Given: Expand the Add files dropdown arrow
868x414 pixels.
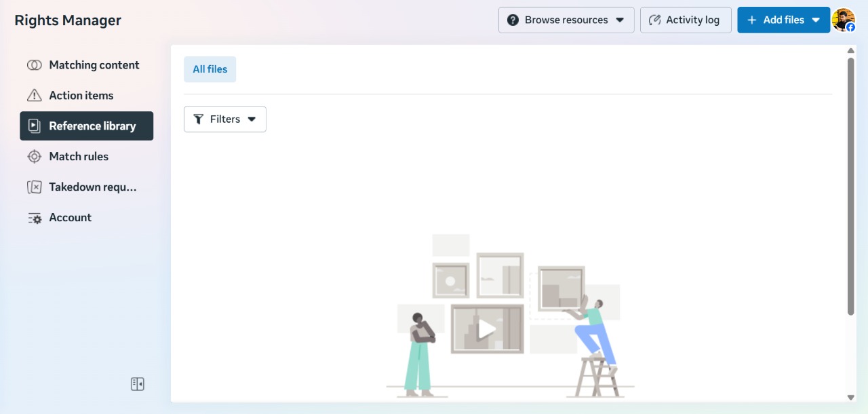Looking at the screenshot, I should coord(816,20).
